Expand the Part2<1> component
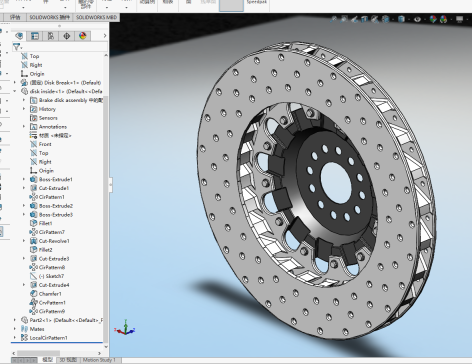This screenshot has height=364, width=472. tap(15, 320)
